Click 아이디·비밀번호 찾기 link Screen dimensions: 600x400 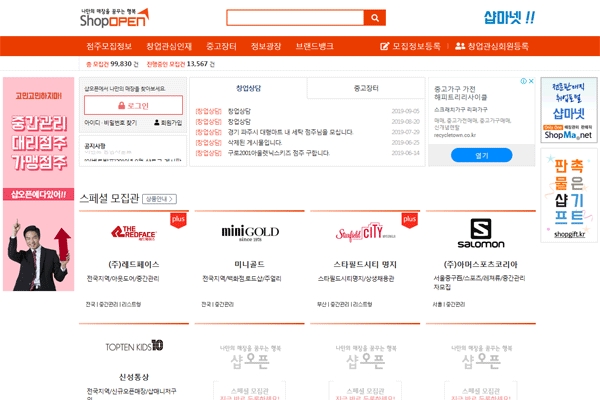tap(111, 123)
